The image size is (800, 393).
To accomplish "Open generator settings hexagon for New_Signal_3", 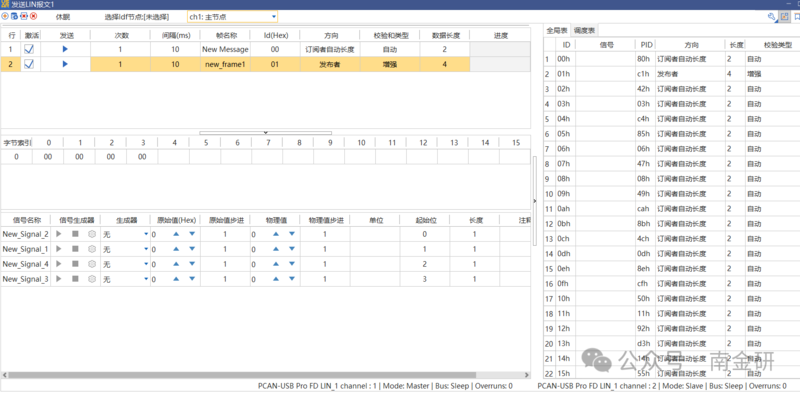I will pos(92,279).
